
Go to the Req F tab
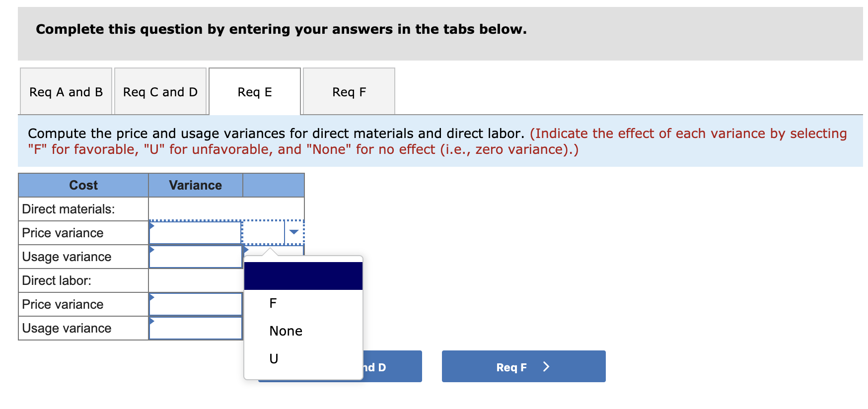349,92
